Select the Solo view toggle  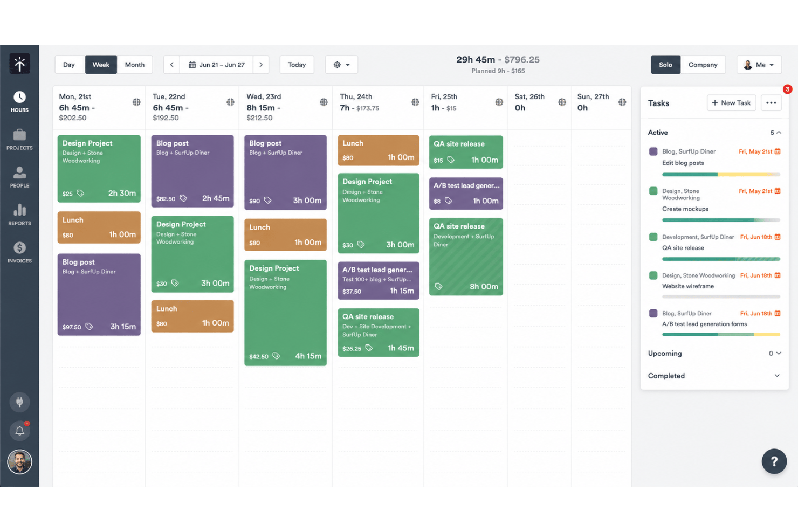pyautogui.click(x=665, y=65)
